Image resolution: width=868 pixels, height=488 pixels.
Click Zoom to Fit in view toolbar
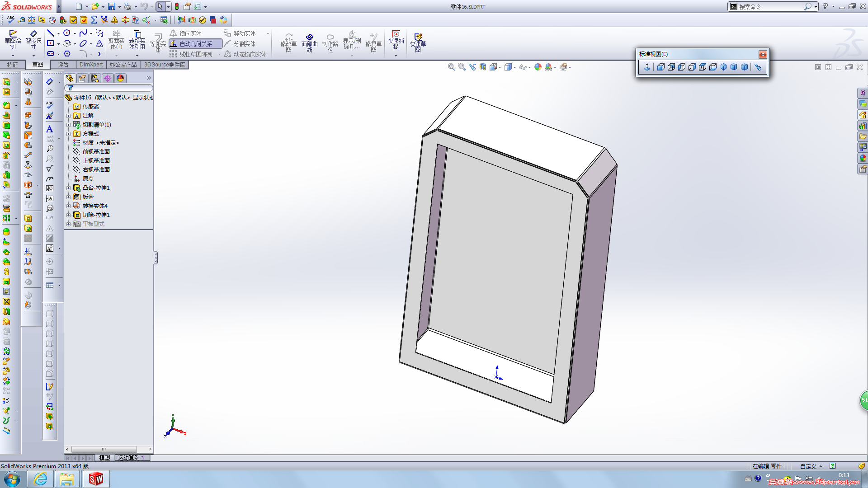[451, 67]
